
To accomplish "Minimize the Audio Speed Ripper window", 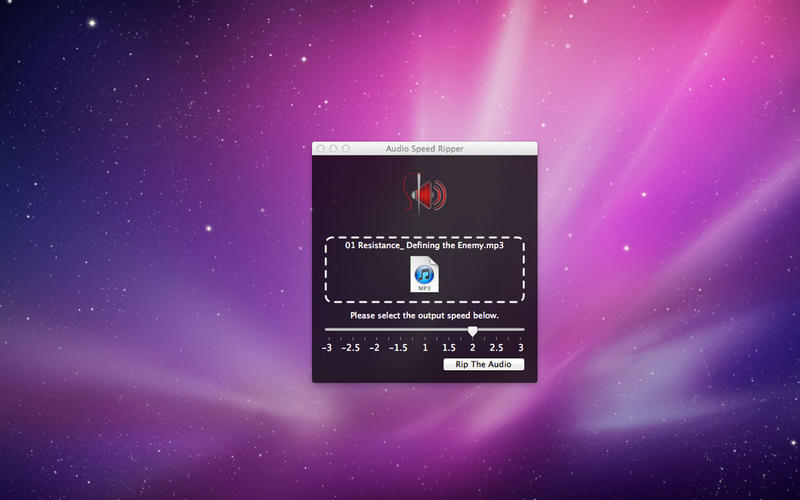I will [x=333, y=148].
